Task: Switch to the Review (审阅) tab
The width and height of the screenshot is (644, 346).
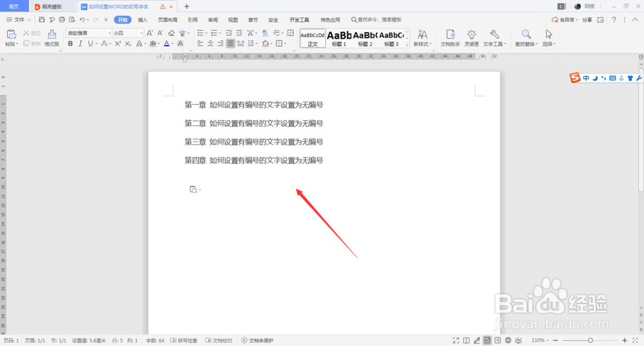Action: click(213, 20)
